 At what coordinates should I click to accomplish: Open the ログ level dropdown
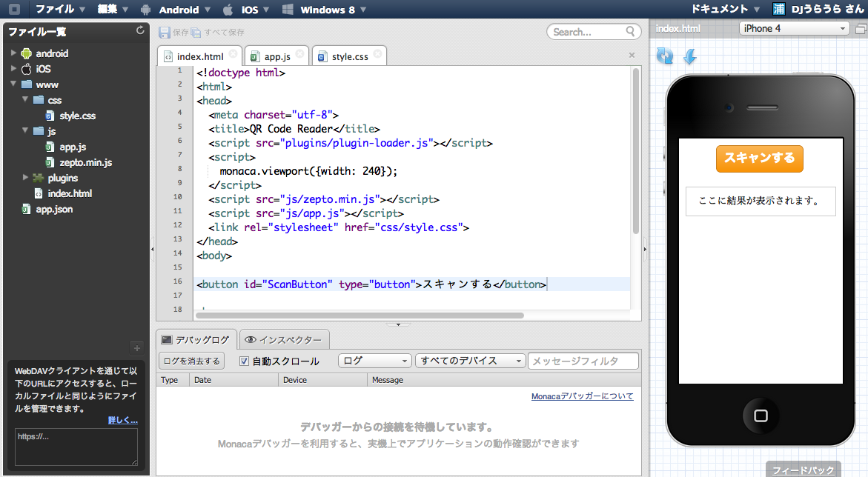click(x=375, y=361)
